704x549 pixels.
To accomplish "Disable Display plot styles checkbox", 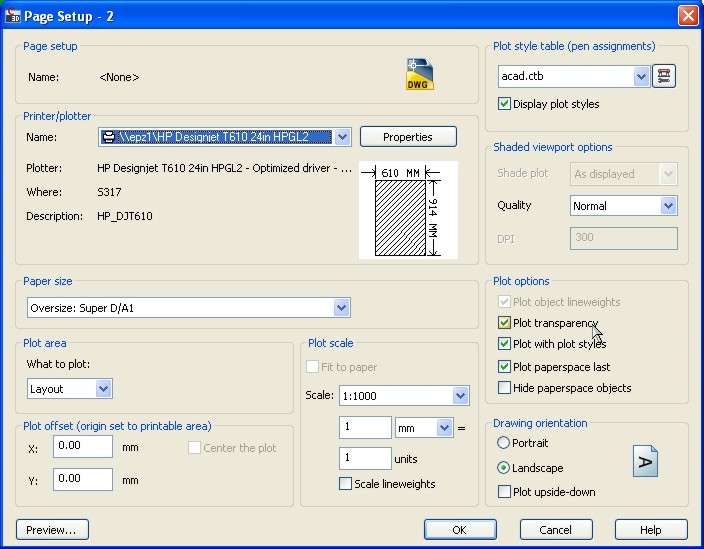I will [505, 104].
